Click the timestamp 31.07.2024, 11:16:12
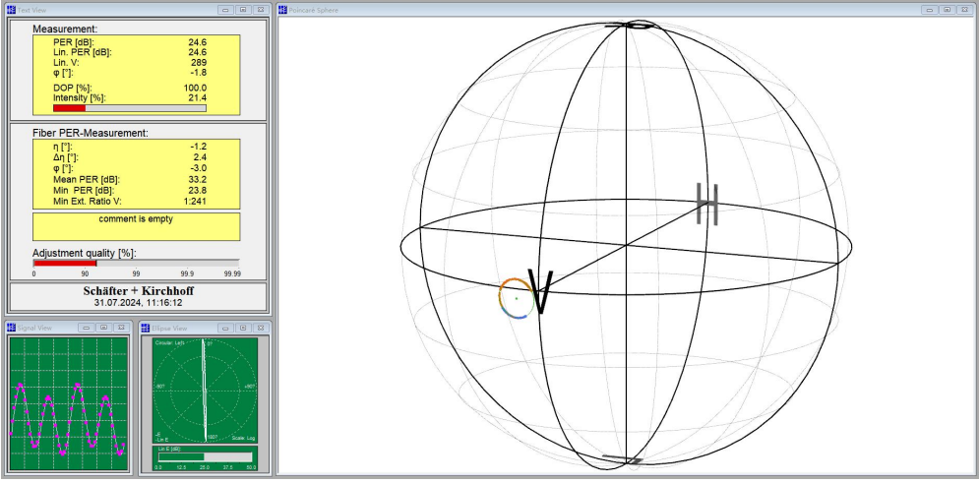 (138, 302)
